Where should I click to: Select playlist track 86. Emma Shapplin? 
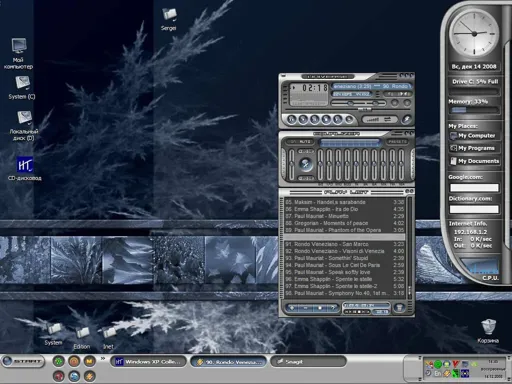point(344,209)
